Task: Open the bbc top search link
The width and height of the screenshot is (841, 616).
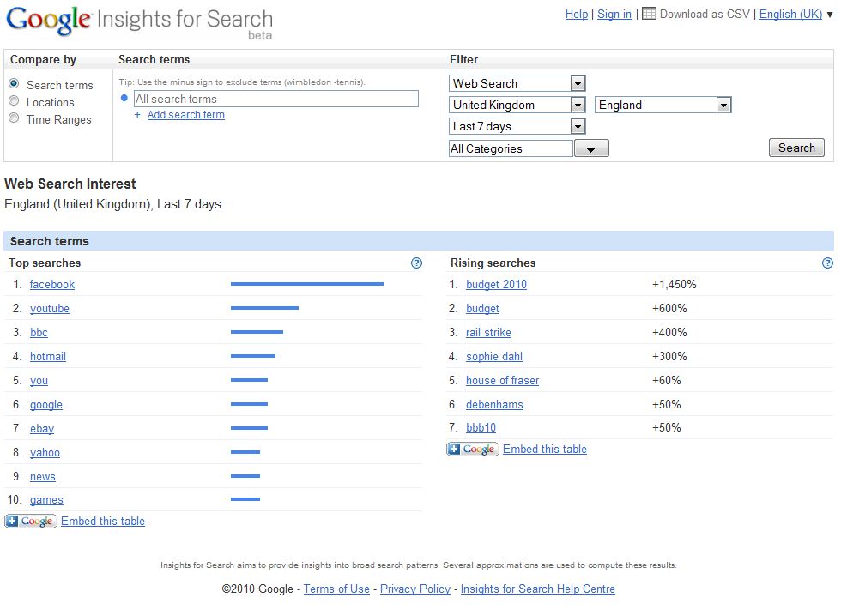Action: pos(39,332)
